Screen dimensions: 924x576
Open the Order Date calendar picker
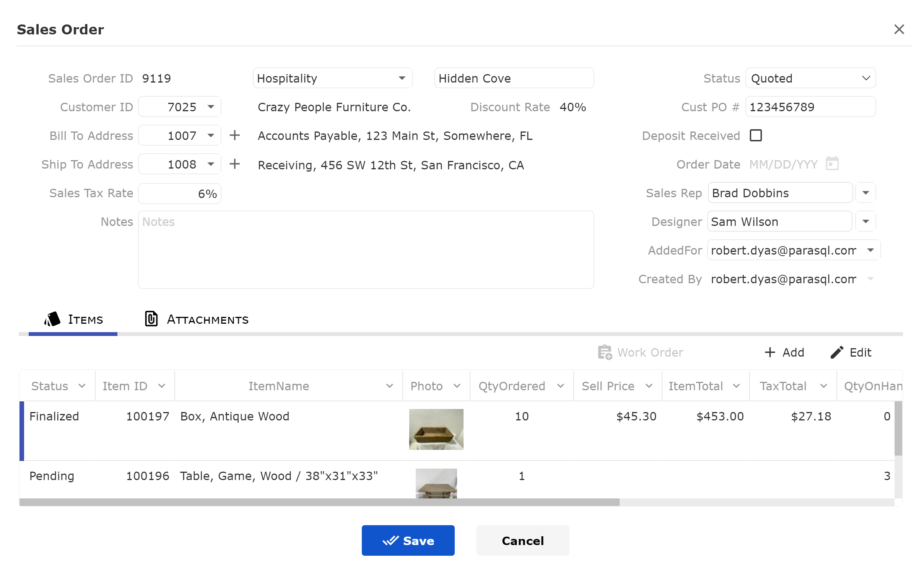(831, 164)
